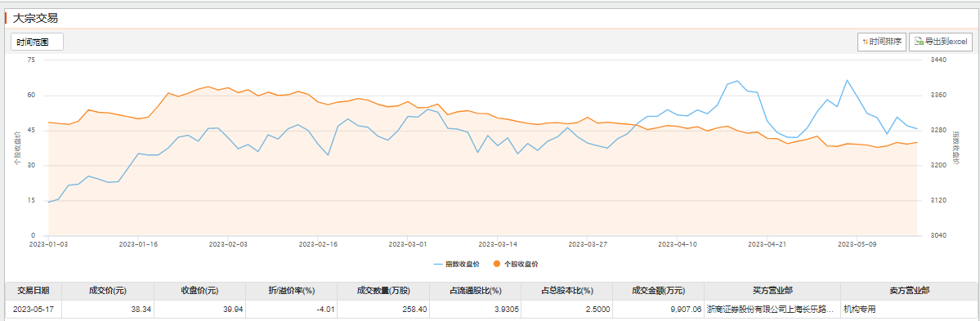Click the right axis value 3440
This screenshot has width=980, height=321.
click(x=939, y=60)
